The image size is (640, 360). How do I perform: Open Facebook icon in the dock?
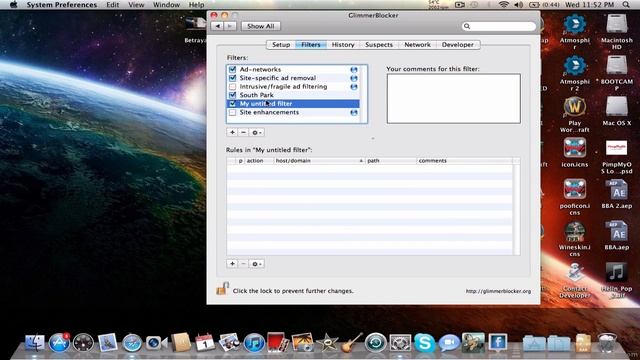point(497,342)
